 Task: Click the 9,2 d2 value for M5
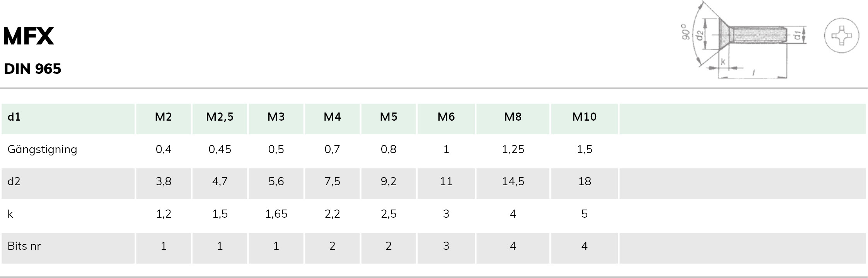389,181
